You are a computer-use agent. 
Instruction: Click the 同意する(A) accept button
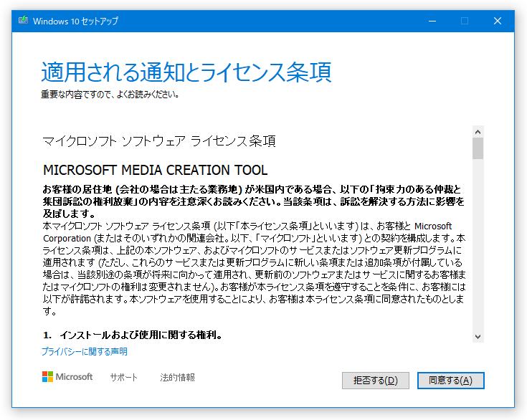(x=450, y=381)
